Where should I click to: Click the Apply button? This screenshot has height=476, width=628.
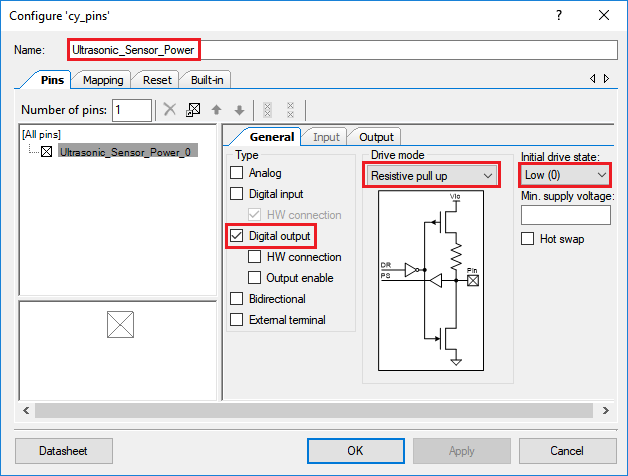click(x=462, y=451)
